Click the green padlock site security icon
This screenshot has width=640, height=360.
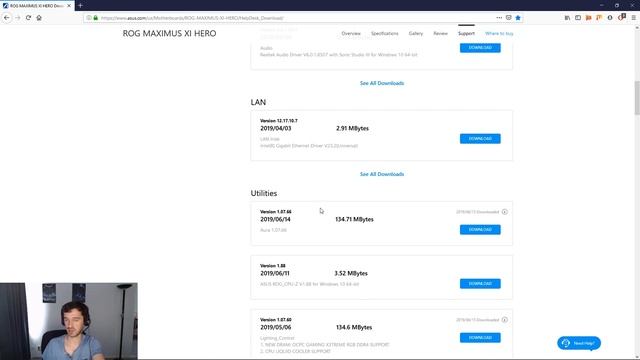pyautogui.click(x=96, y=18)
